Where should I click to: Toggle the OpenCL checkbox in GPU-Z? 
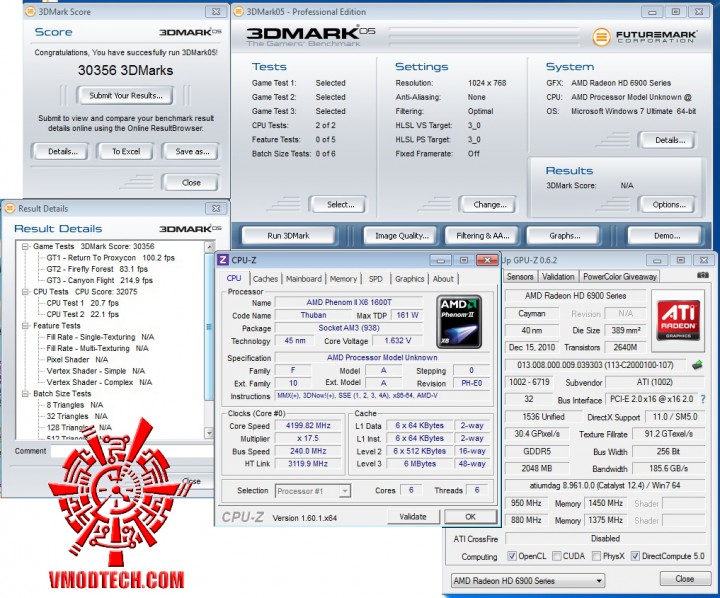coord(512,556)
